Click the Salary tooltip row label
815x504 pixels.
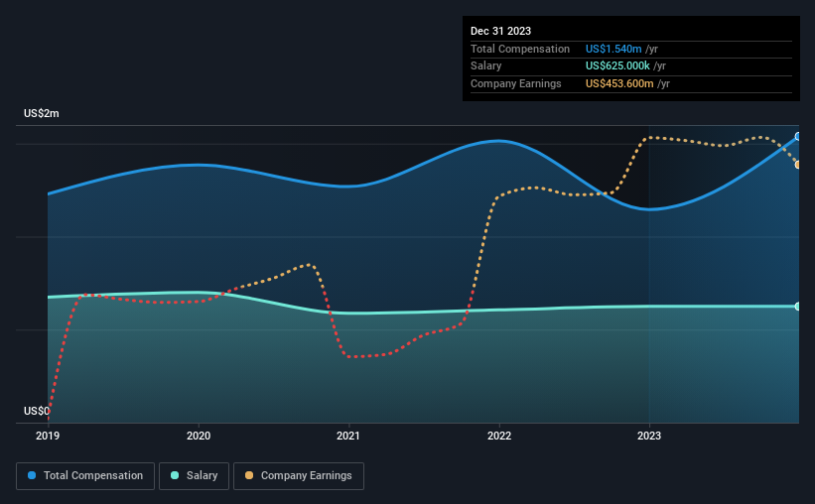[486, 66]
